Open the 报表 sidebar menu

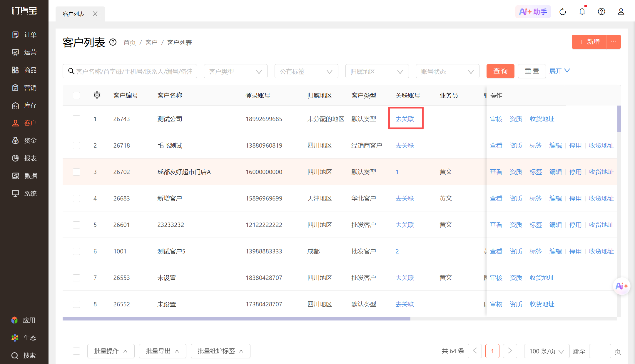point(24,158)
